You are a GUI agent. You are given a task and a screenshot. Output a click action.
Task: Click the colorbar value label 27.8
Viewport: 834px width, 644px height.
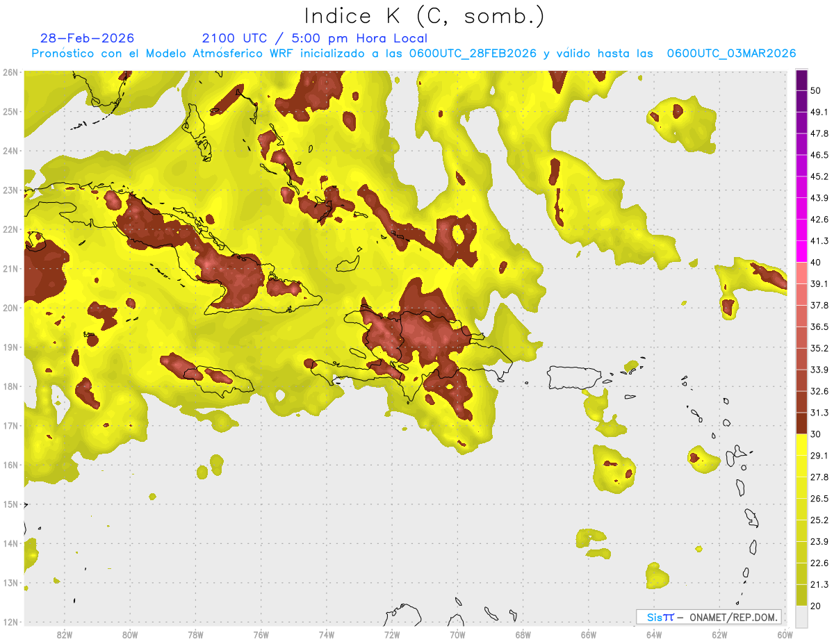[x=819, y=477]
